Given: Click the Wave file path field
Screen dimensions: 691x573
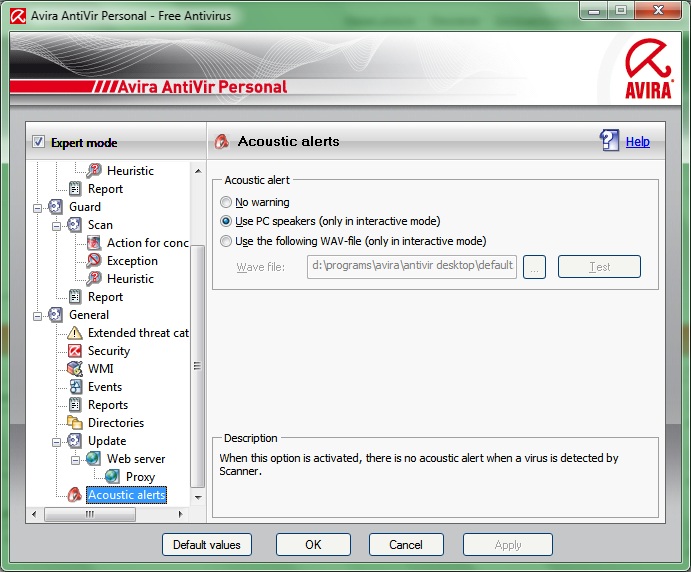Looking at the screenshot, I should 412,267.
